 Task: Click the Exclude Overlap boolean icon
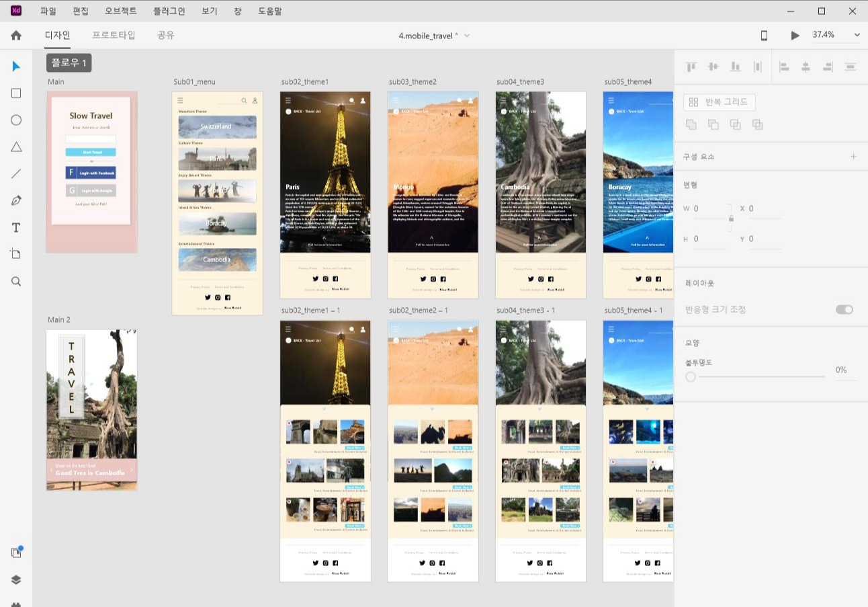click(758, 124)
